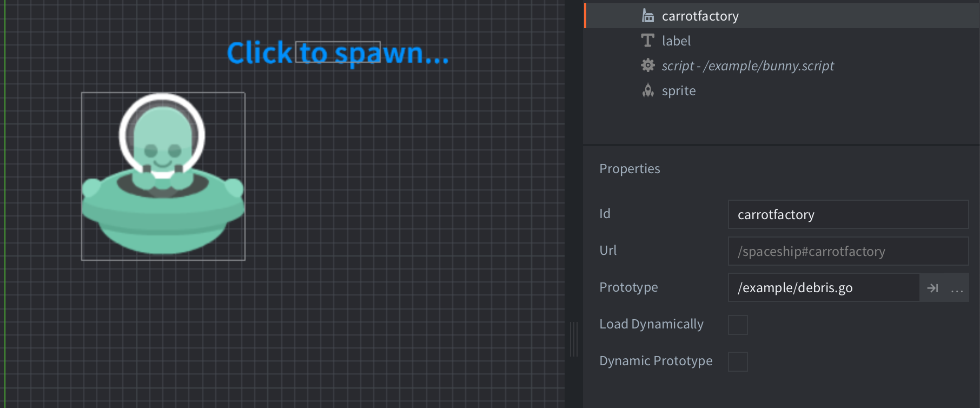Select the sprite component in outline
This screenshot has height=408, width=980.
pos(783,90)
